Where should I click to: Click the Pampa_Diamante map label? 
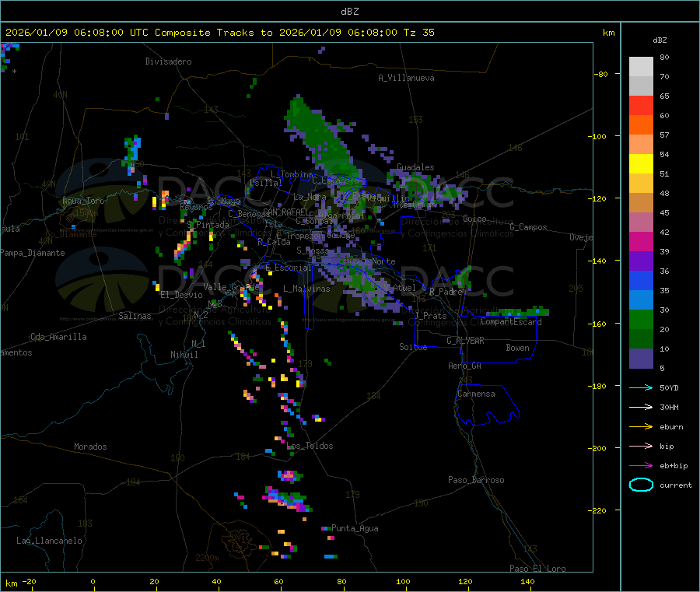[x=33, y=253]
